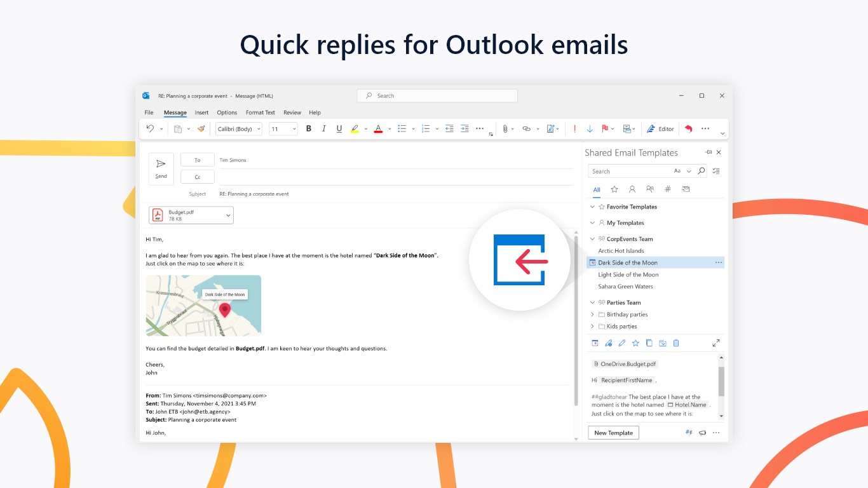Toggle Italic formatting
The height and width of the screenshot is (488, 868).
[324, 128]
